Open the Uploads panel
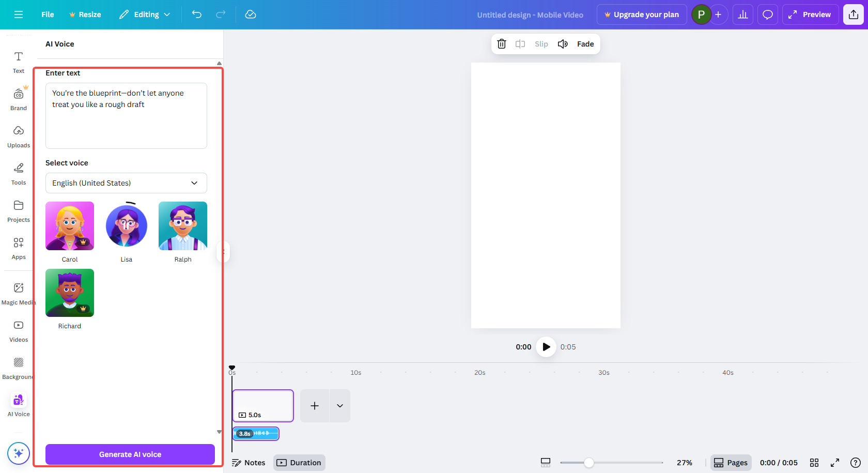The height and width of the screenshot is (473, 868). [x=18, y=136]
